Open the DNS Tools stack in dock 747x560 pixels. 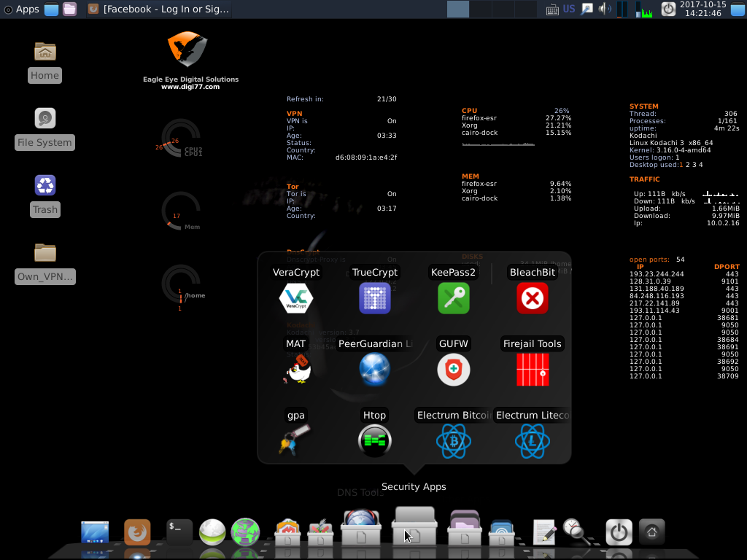click(361, 528)
